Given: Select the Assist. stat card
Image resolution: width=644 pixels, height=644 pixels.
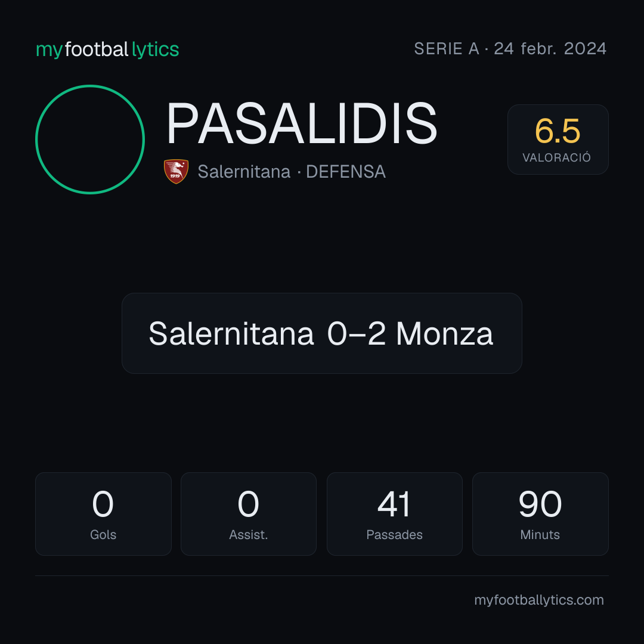Looking at the screenshot, I should point(249,514).
